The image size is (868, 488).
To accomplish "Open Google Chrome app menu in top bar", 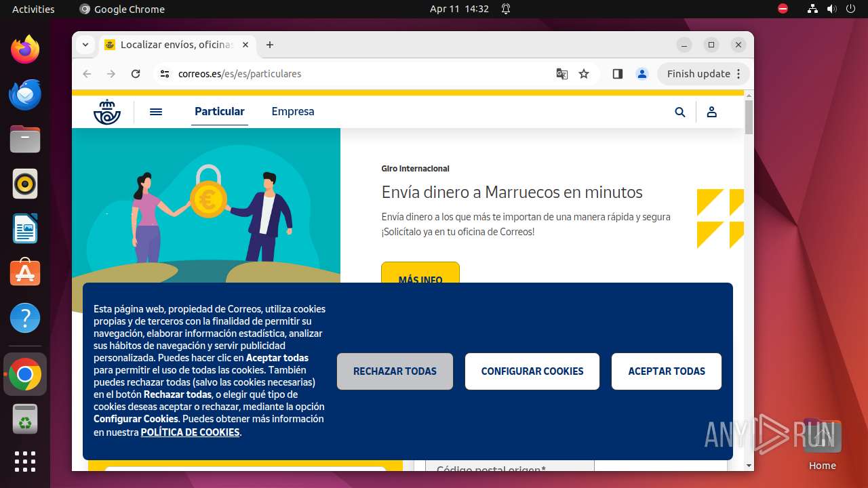I will [122, 9].
